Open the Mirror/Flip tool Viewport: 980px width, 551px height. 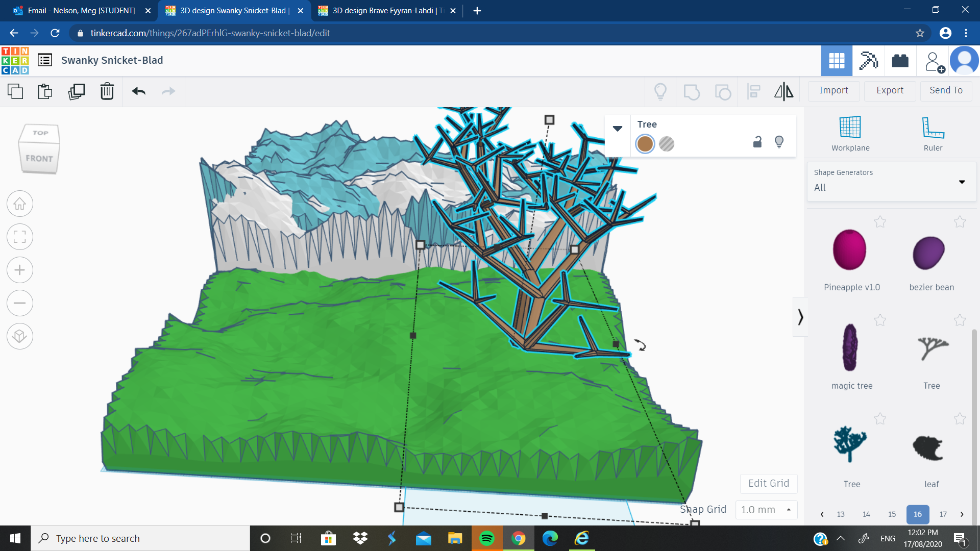pyautogui.click(x=783, y=91)
